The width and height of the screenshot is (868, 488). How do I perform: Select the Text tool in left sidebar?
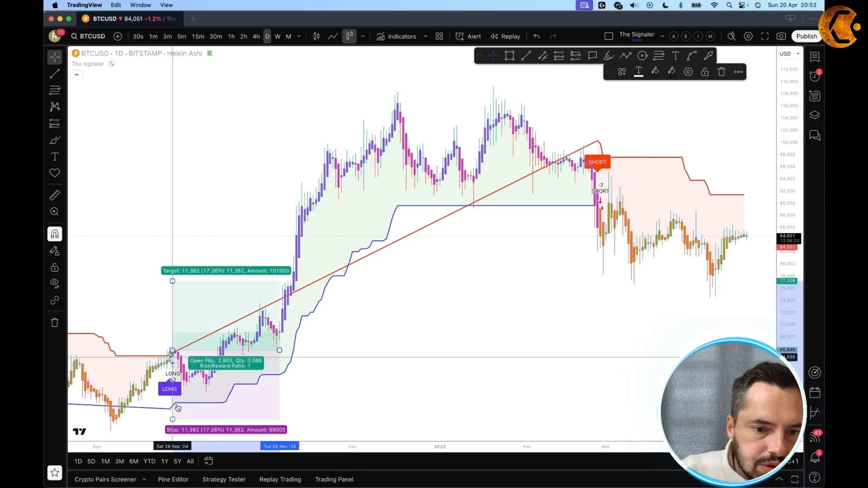(x=55, y=157)
